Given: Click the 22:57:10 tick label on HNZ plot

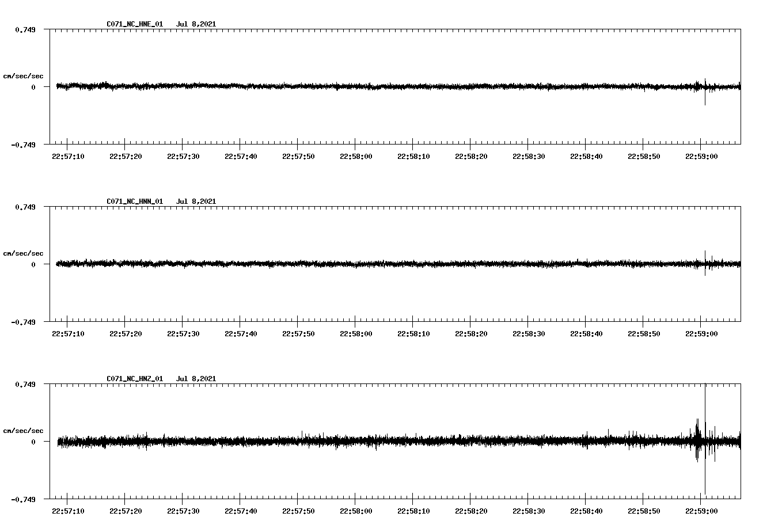Looking at the screenshot, I should (68, 511).
